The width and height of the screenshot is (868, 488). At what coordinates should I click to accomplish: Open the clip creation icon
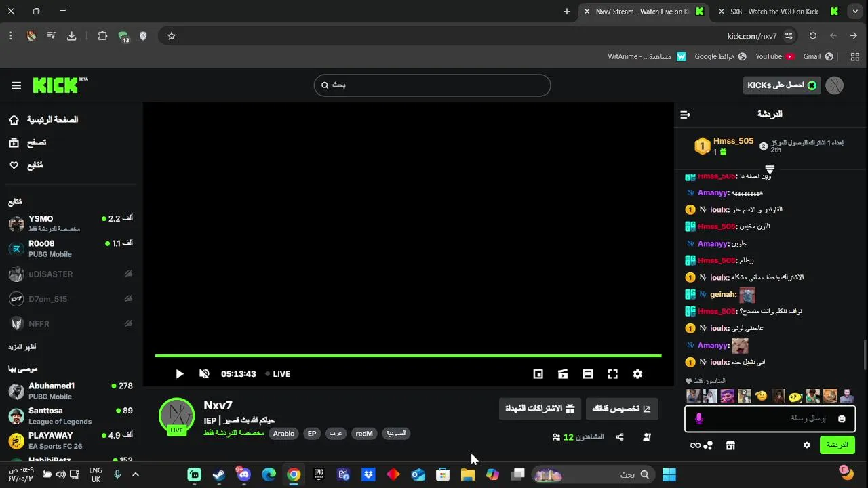point(563,374)
